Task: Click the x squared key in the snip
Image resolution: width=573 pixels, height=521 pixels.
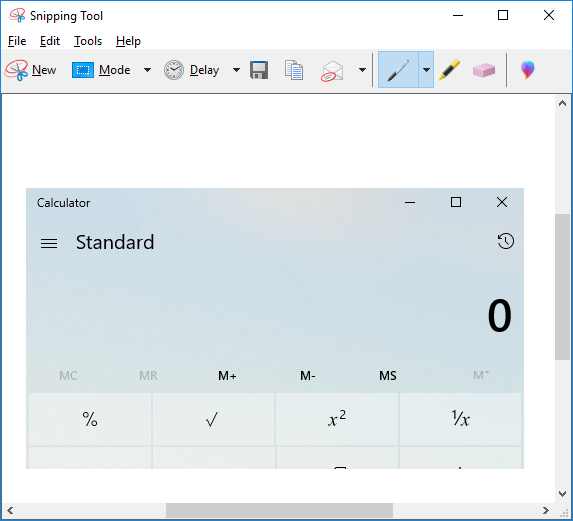Action: click(x=337, y=419)
